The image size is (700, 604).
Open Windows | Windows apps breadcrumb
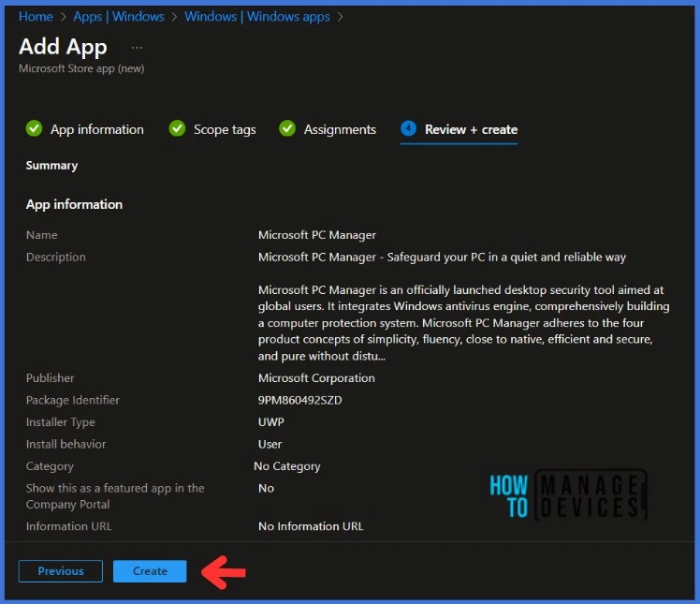(257, 17)
